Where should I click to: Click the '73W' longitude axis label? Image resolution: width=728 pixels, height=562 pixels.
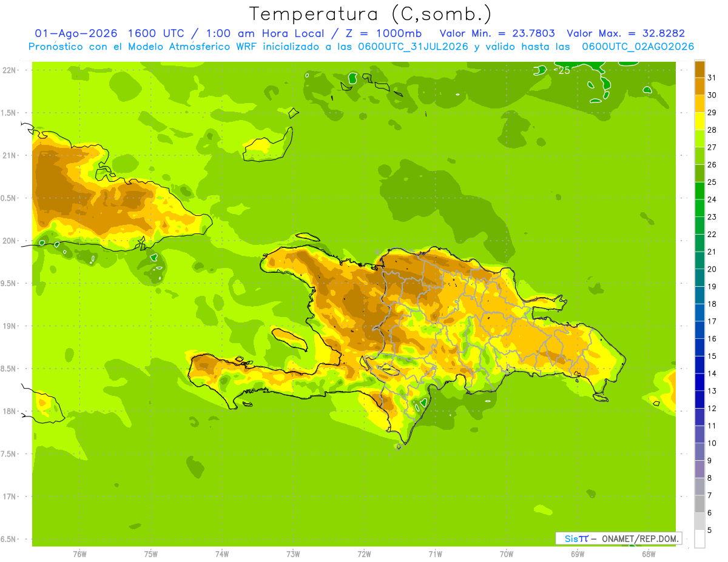[293, 554]
